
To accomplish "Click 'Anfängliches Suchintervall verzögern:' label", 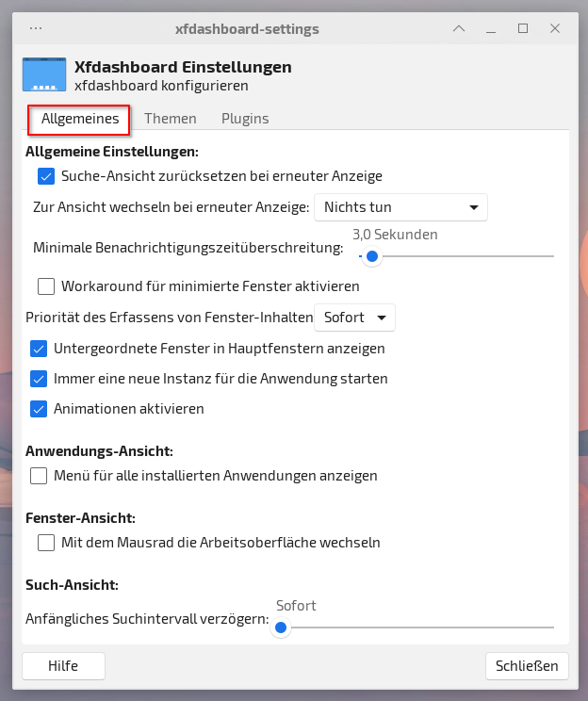I will coord(147,619).
